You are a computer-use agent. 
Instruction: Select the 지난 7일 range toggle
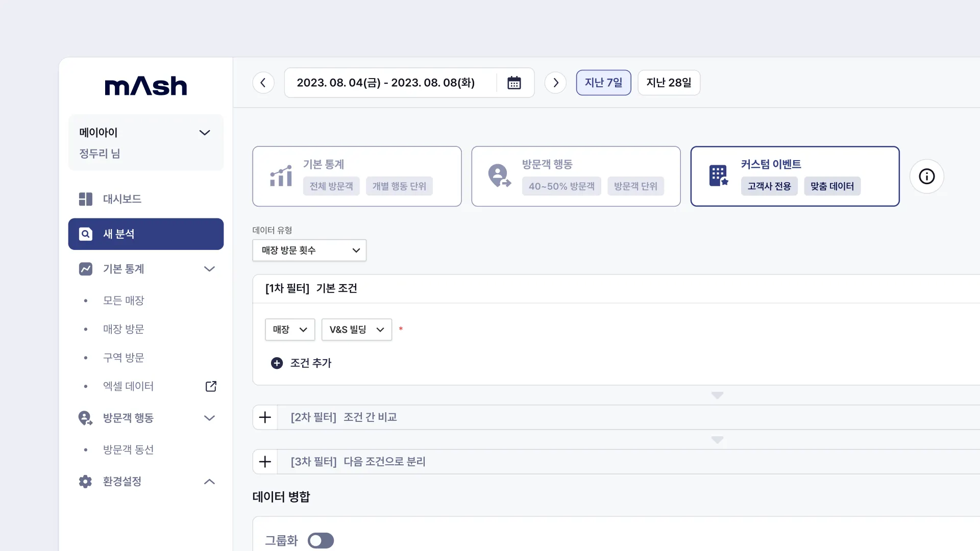[603, 83]
